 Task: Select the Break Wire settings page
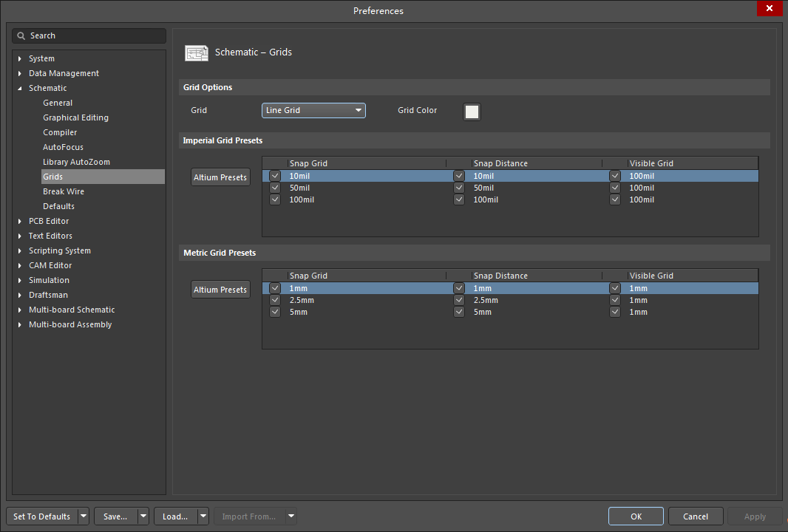pos(63,191)
